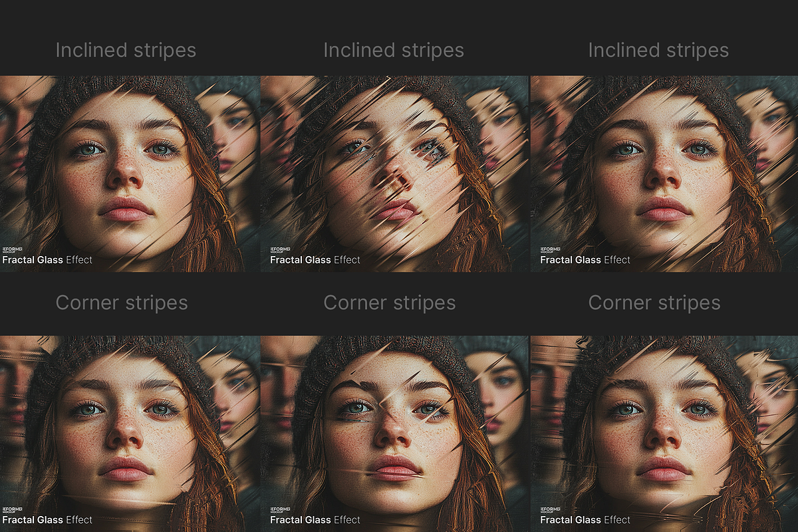This screenshot has height=532, width=798.
Task: Open the third Inclined stripes preview image
Action: pyautogui.click(x=664, y=174)
